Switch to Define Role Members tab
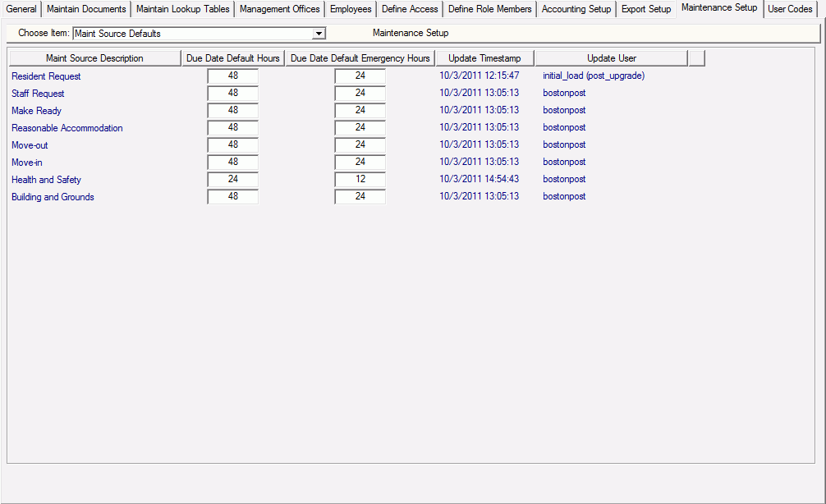The image size is (826, 504). click(x=490, y=9)
